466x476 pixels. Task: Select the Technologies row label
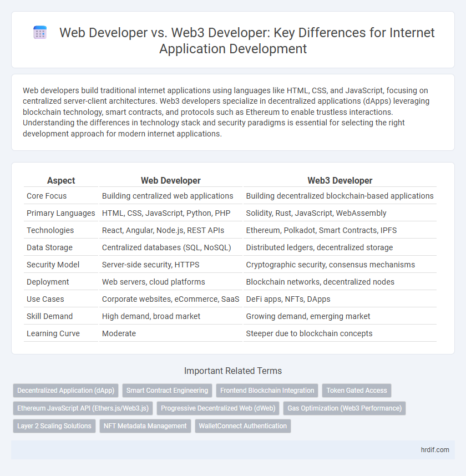tap(50, 230)
